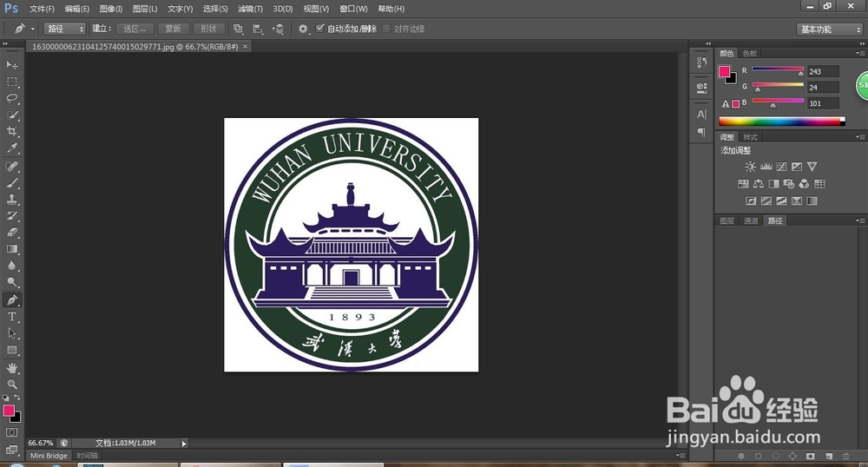Image resolution: width=868 pixels, height=467 pixels.
Task: Open the Character panel icon
Action: coord(701,115)
